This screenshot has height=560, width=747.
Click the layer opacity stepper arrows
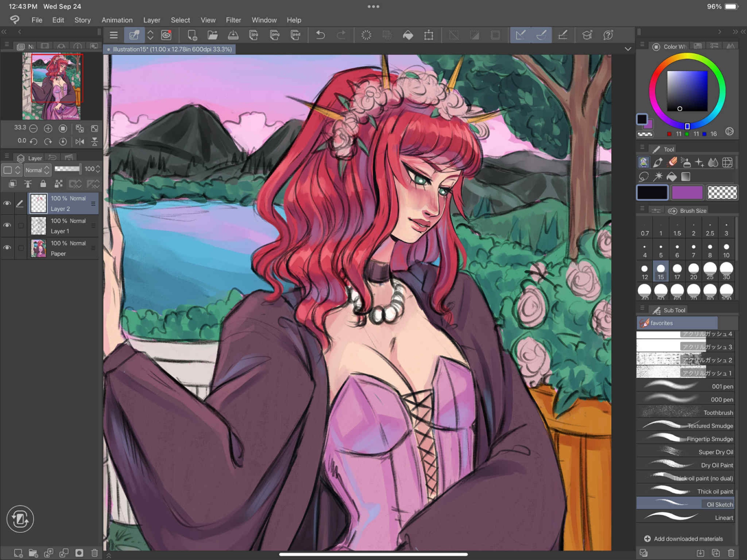pyautogui.click(x=98, y=169)
